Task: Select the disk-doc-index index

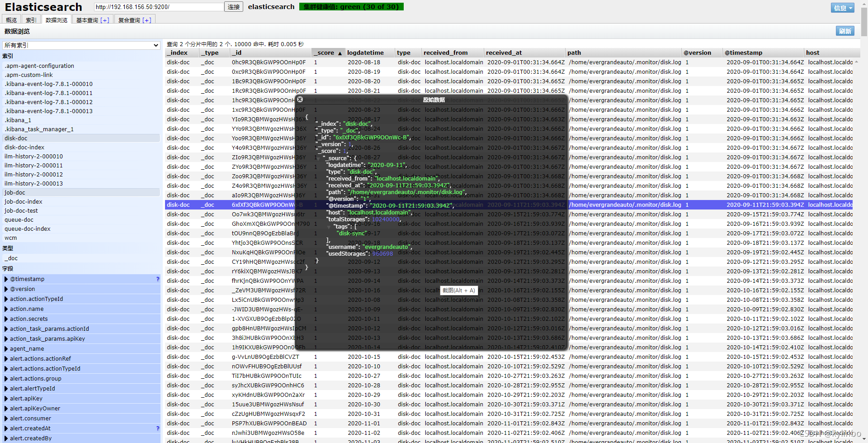Action: tap(81, 148)
